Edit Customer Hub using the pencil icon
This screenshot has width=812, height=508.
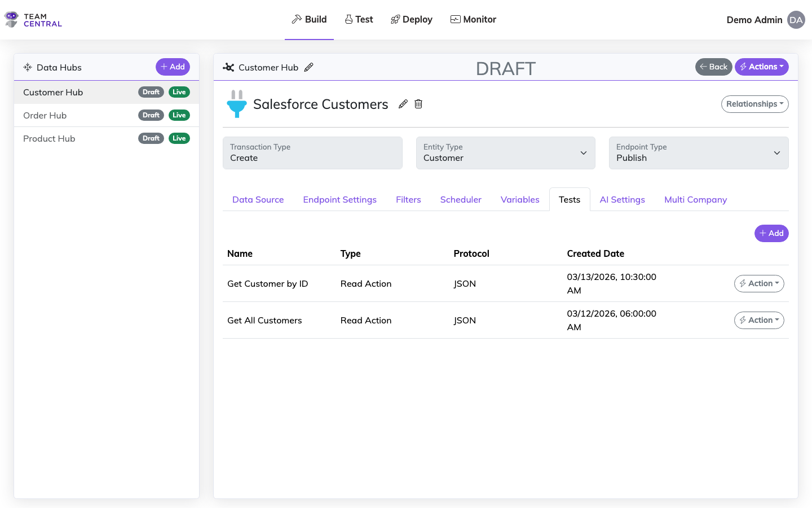click(309, 67)
